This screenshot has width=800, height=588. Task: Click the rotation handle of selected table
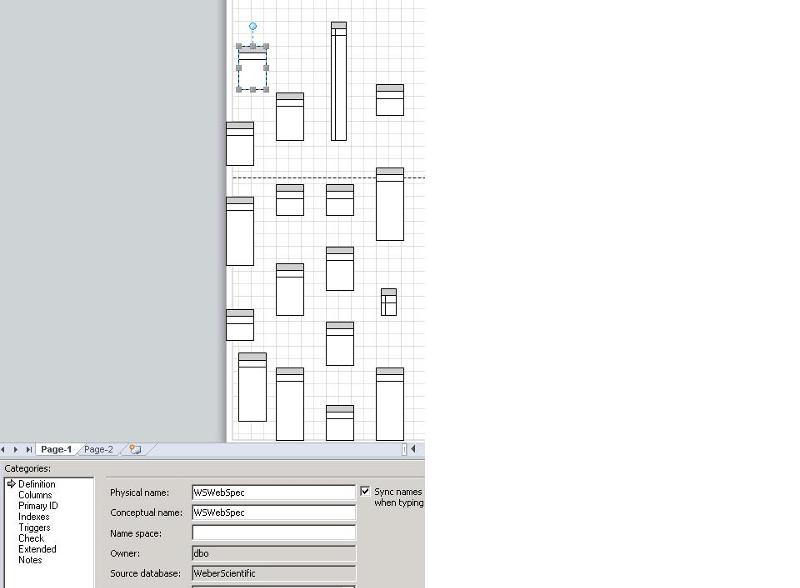[x=253, y=26]
